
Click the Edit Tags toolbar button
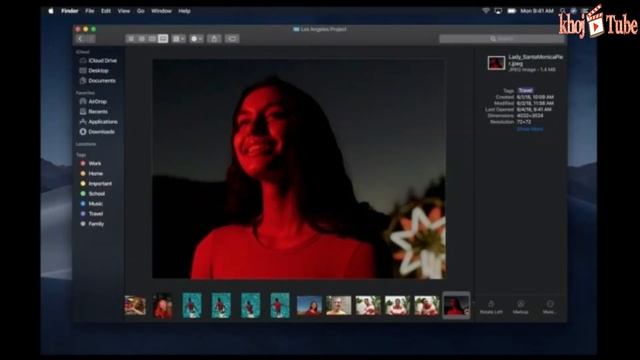tap(232, 39)
